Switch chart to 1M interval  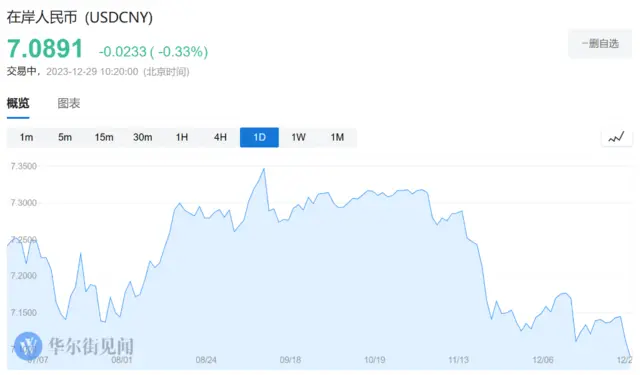pos(337,138)
